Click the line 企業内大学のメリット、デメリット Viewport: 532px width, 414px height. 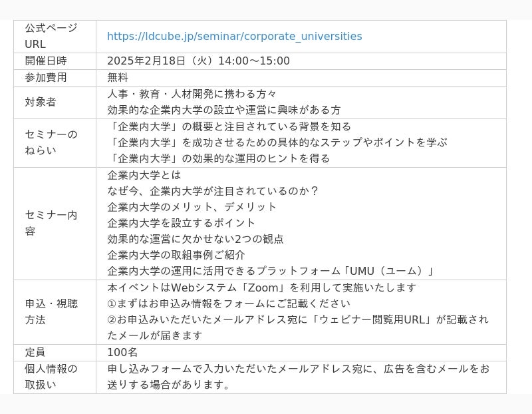(192, 207)
